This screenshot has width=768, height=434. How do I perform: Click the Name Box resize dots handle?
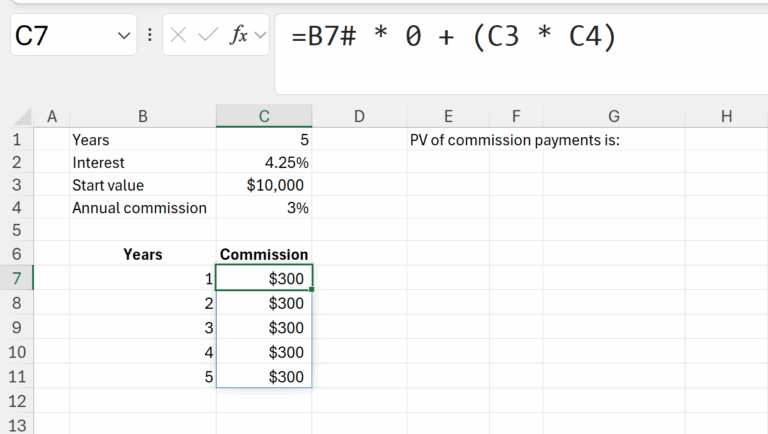[x=150, y=36]
